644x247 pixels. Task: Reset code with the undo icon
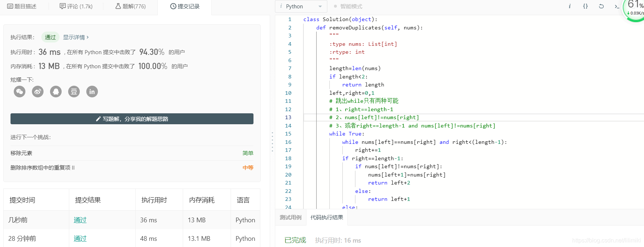pyautogui.click(x=601, y=6)
